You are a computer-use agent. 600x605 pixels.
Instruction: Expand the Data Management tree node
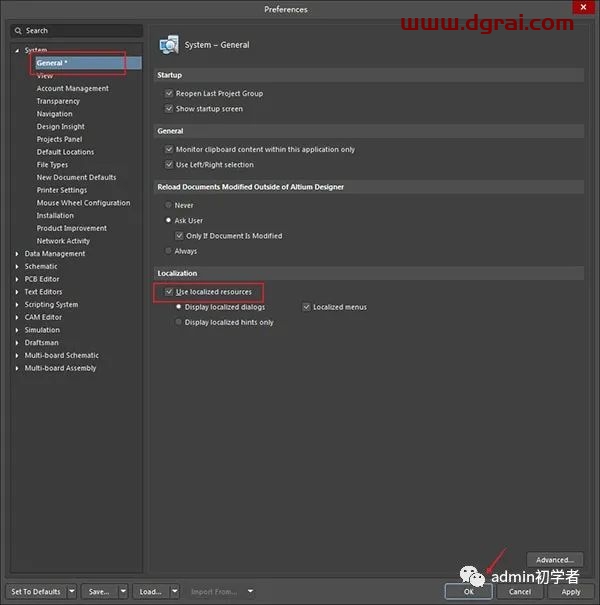17,254
